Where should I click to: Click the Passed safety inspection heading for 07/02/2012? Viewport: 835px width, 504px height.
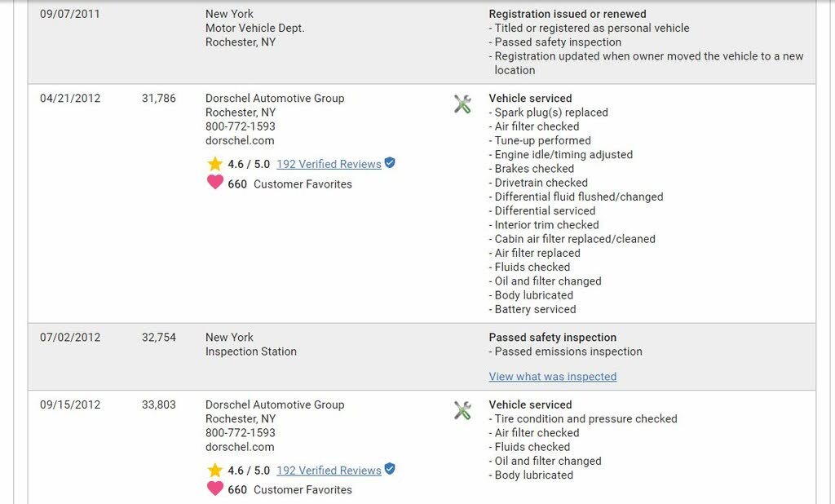(553, 338)
